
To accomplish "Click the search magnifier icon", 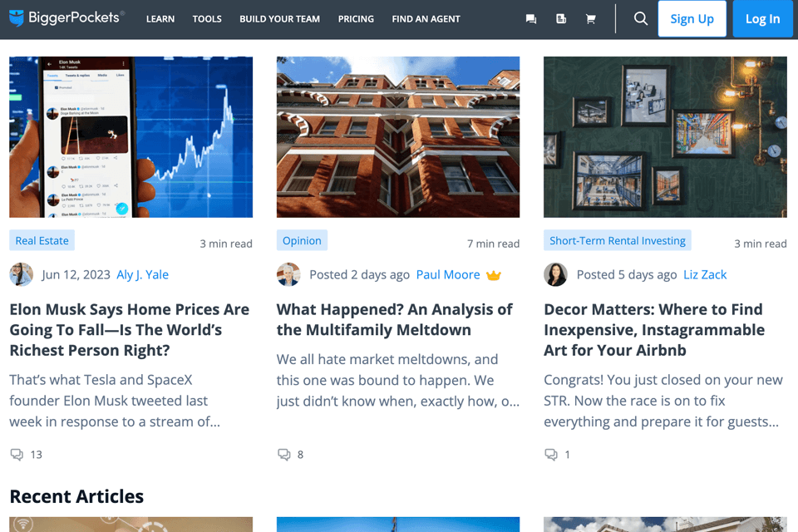I will tap(641, 19).
